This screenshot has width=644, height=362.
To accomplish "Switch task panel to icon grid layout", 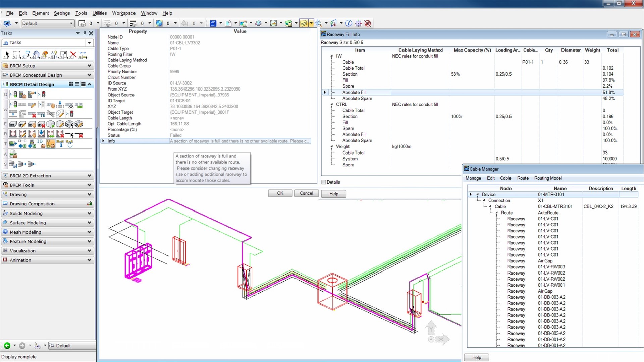I will tap(71, 84).
